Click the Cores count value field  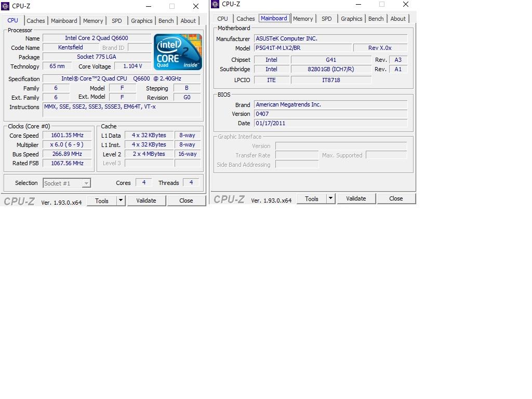tap(144, 182)
